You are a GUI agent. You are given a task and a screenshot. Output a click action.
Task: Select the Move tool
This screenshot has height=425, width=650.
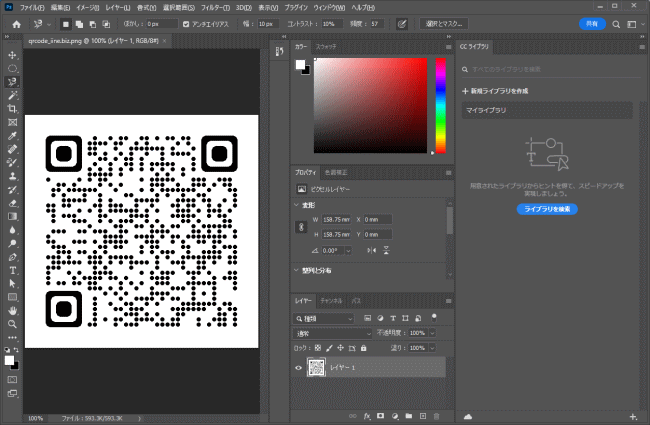(12, 55)
